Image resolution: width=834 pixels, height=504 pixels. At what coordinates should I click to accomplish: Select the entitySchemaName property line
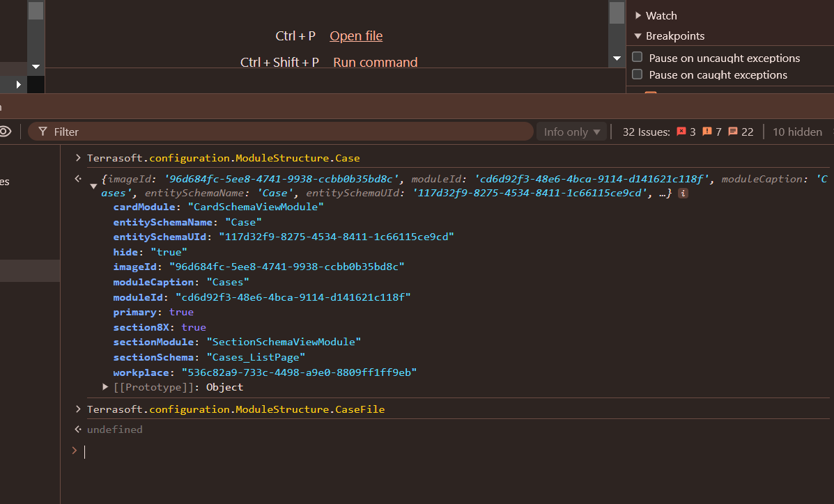[x=187, y=221]
